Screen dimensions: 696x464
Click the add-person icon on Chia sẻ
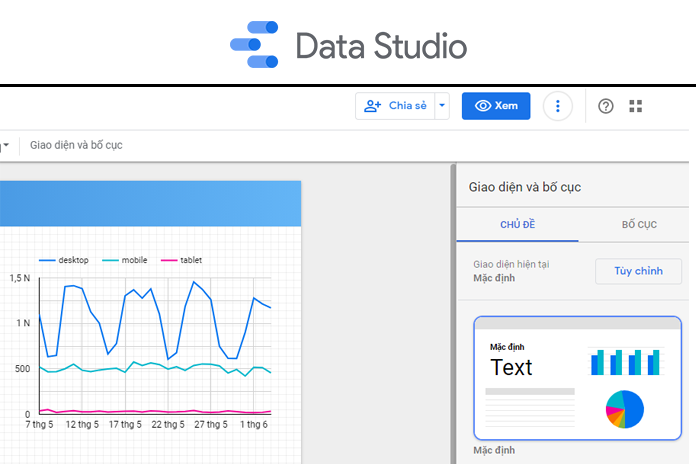[x=373, y=106]
